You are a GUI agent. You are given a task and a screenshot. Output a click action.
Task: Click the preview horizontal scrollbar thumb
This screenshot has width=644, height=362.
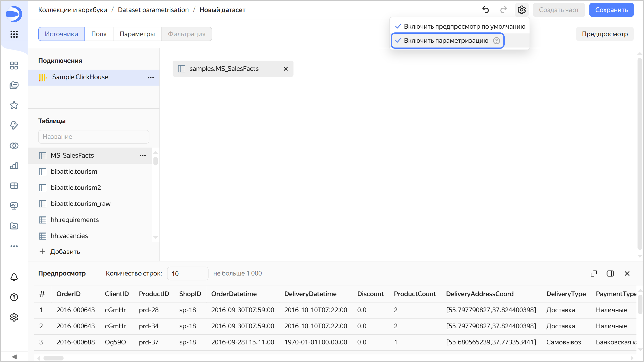point(53,358)
